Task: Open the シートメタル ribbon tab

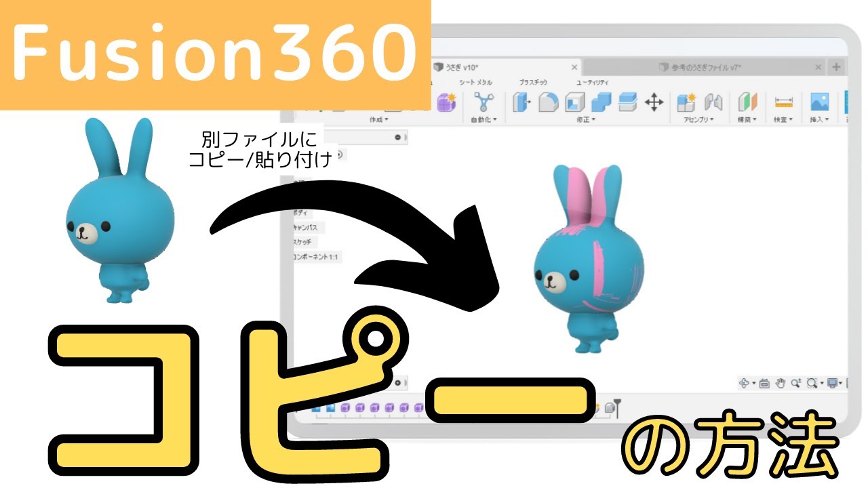Action: point(475,82)
